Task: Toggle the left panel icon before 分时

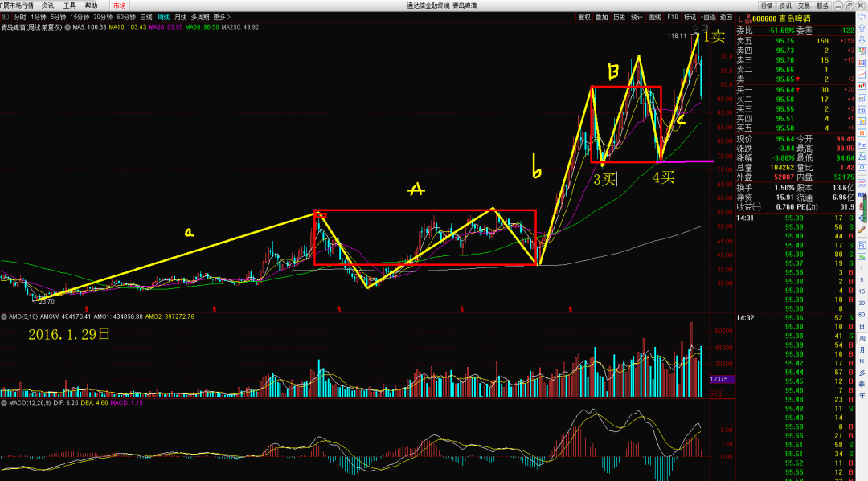Action: 6,17
